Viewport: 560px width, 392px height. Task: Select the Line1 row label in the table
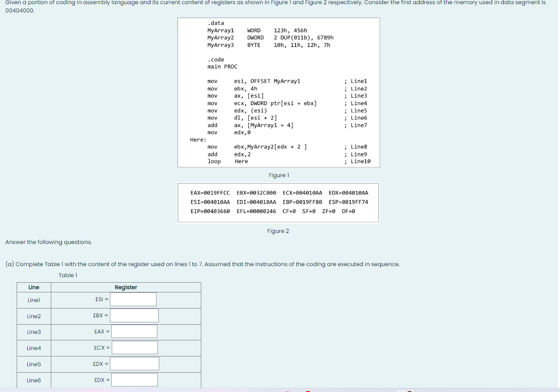33,299
